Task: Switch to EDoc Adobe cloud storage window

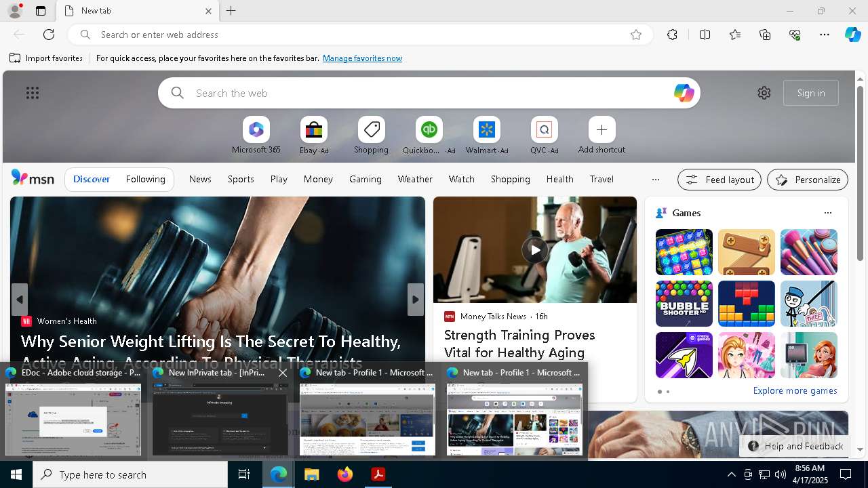Action: [73, 411]
